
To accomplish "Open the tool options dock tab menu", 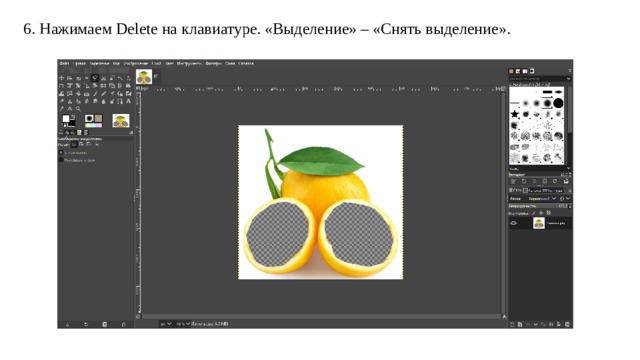I will 131,132.
